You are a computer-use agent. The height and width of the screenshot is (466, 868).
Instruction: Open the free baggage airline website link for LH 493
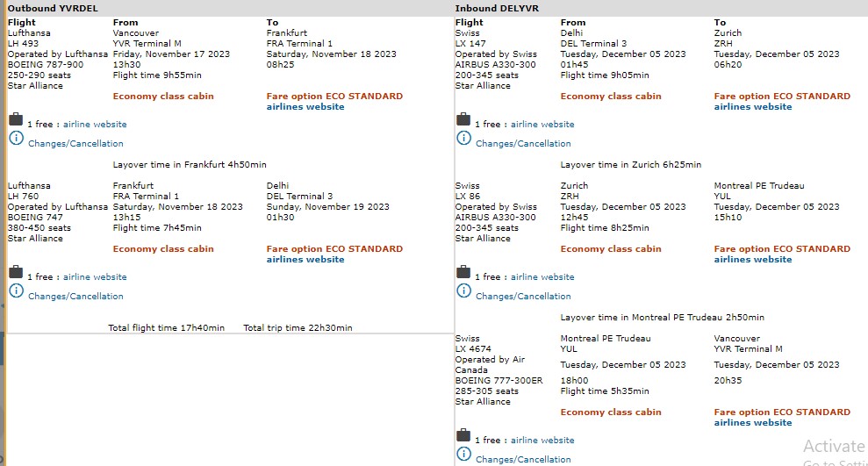95,125
